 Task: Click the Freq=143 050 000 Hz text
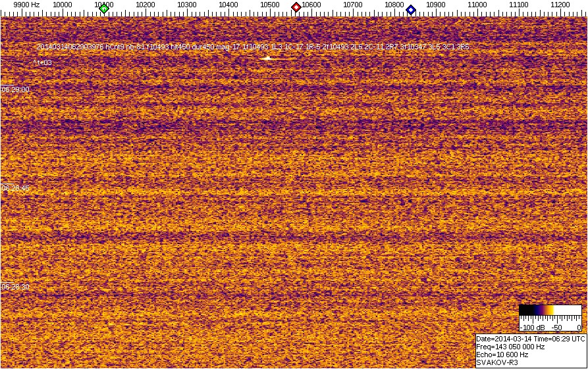point(510,346)
